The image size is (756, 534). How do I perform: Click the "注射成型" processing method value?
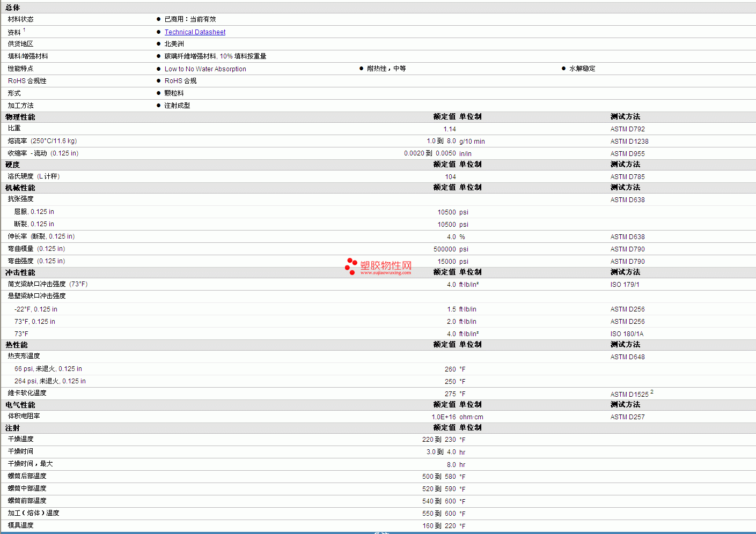(x=177, y=106)
